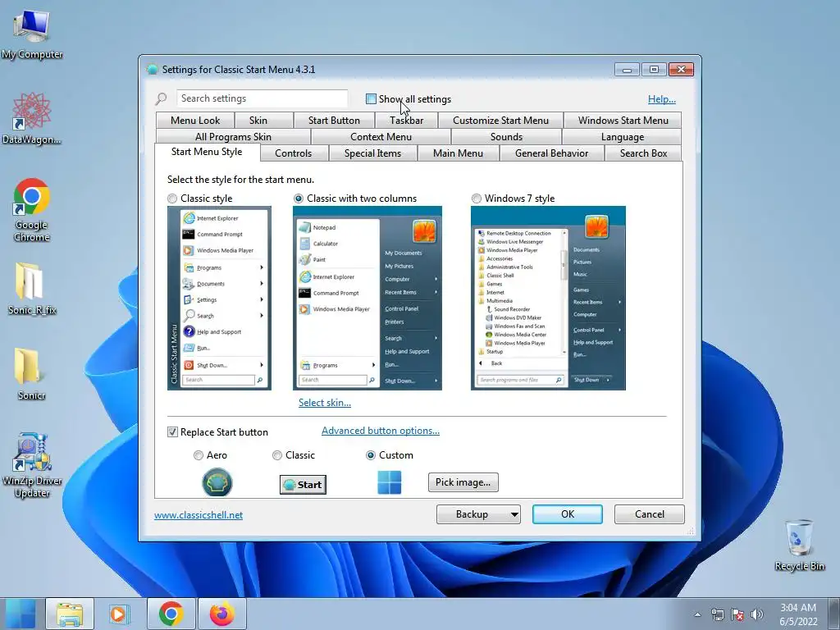
Task: Choose Custom start button radio
Action: [x=371, y=454]
